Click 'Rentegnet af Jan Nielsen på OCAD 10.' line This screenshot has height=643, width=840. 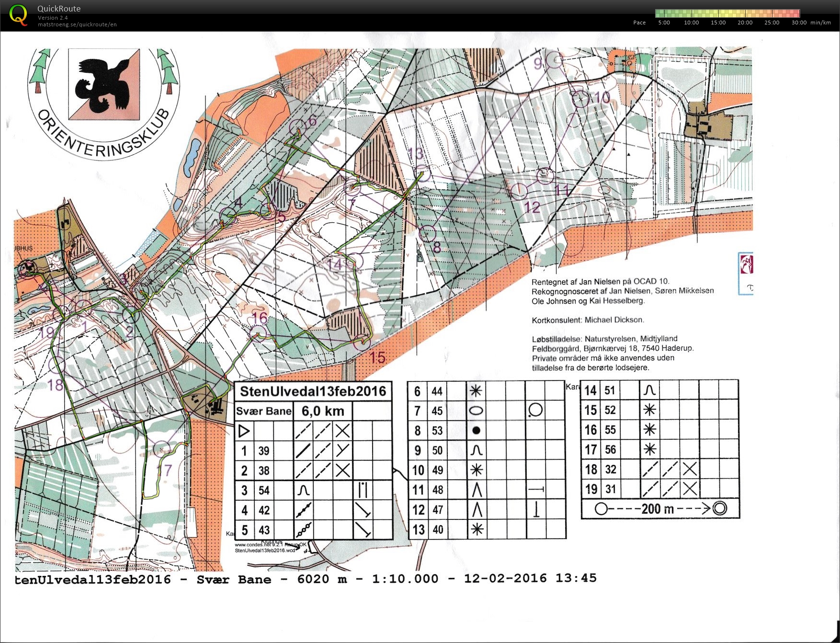coord(601,282)
